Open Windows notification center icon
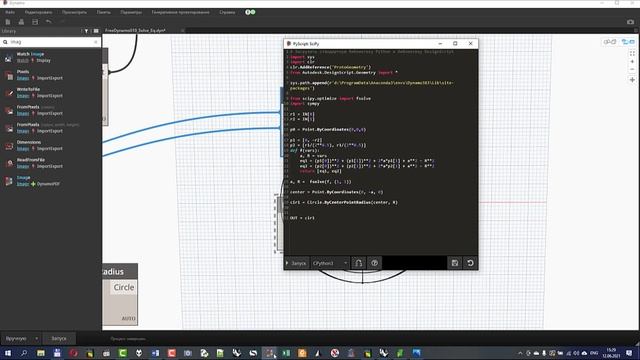 click(x=629, y=353)
